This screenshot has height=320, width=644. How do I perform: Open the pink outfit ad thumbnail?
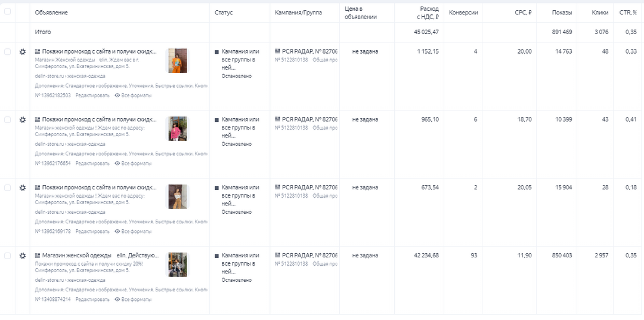click(x=176, y=129)
